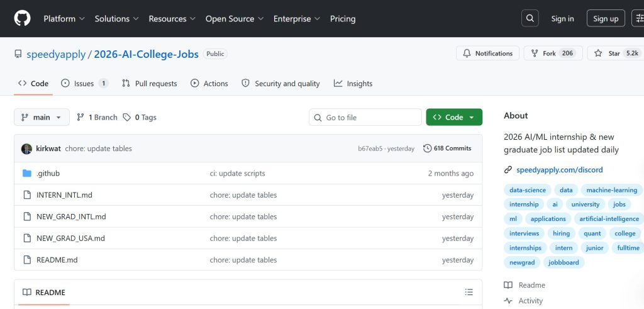Viewport: 644px width, 309px height.
Task: Select the jobbboard topic tag
Action: point(563,262)
